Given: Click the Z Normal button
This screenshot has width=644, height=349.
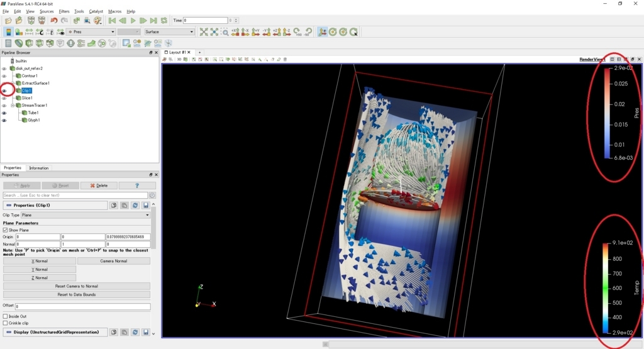Looking at the screenshot, I should 40,278.
